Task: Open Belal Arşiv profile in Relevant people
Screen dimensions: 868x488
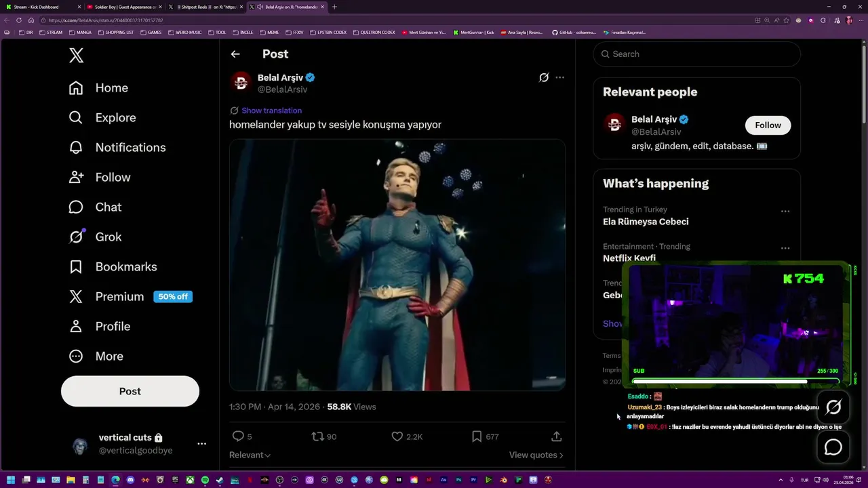Action: [654, 119]
